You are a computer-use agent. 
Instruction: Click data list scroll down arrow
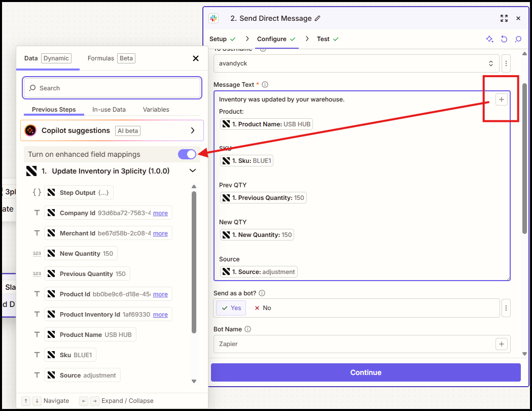pyautogui.click(x=194, y=381)
